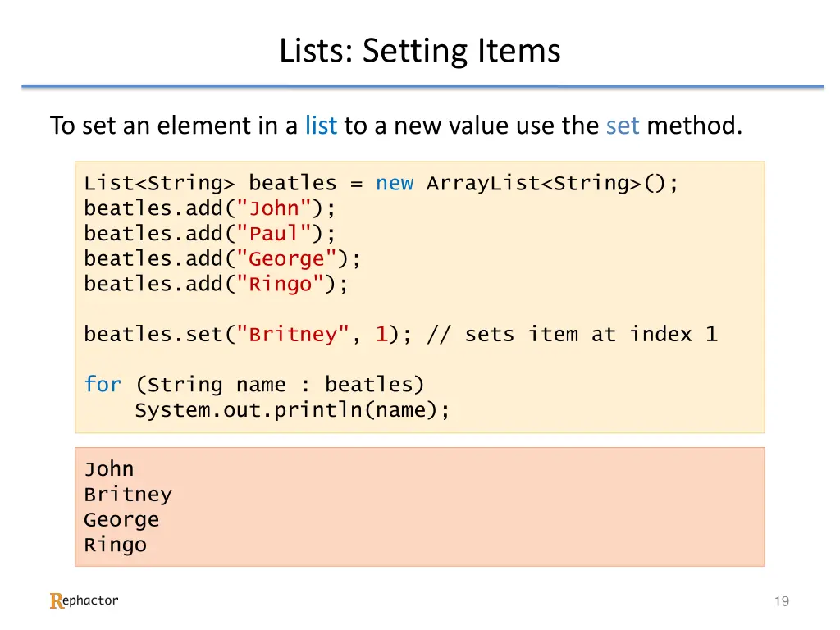The height and width of the screenshot is (630, 840).
Task: Click output line 'George'
Action: pos(121,519)
